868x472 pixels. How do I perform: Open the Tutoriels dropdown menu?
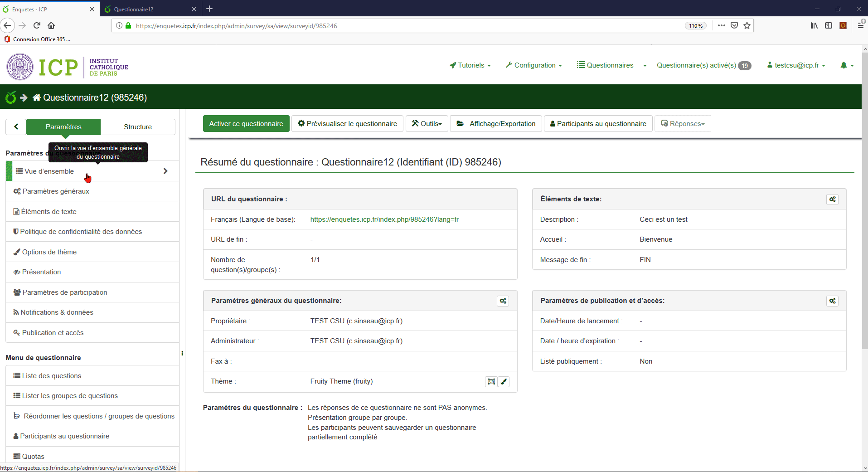470,65
